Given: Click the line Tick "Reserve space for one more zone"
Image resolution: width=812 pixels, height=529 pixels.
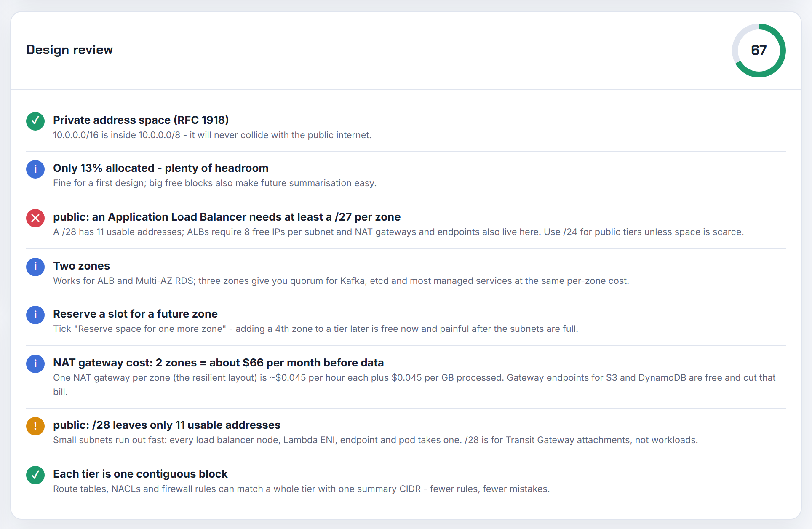Looking at the screenshot, I should click(316, 329).
